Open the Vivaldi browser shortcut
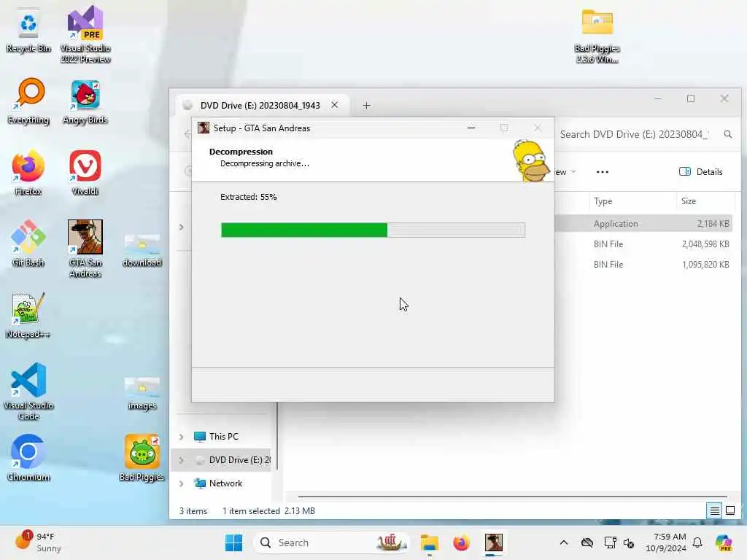 coord(85,172)
